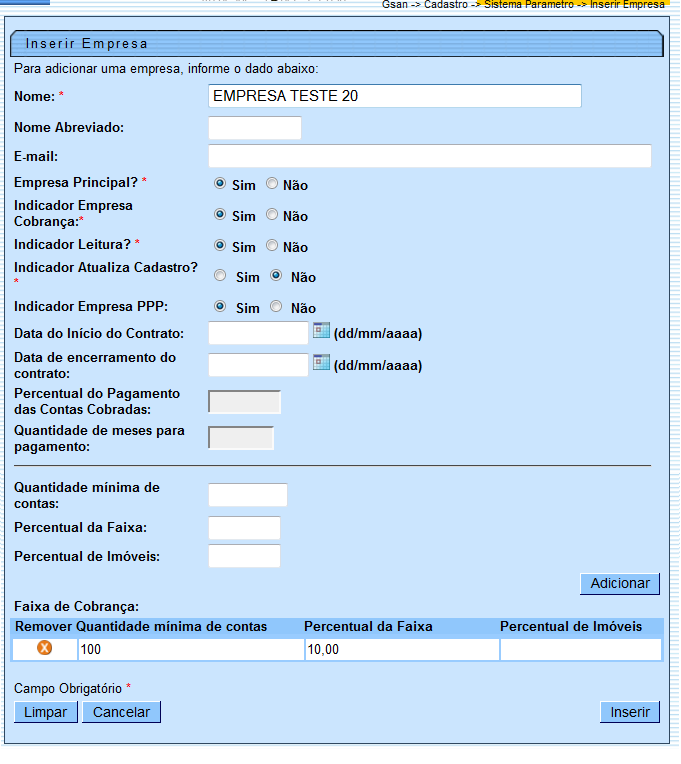Click the Limpar button

point(46,712)
